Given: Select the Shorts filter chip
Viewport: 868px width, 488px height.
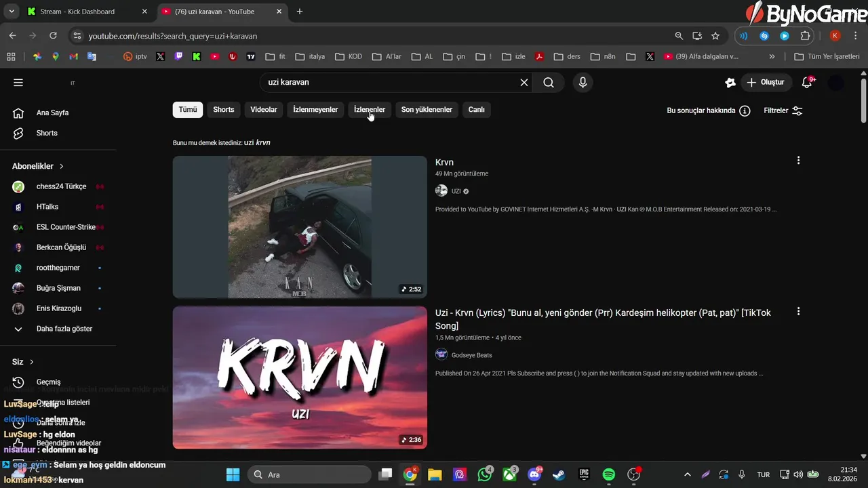Looking at the screenshot, I should coord(224,110).
